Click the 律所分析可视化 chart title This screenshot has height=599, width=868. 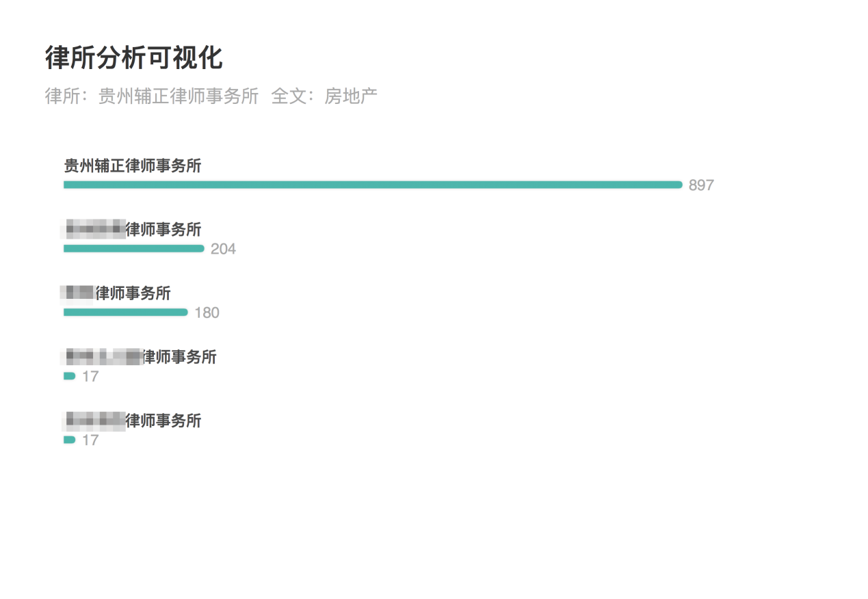[x=134, y=58]
